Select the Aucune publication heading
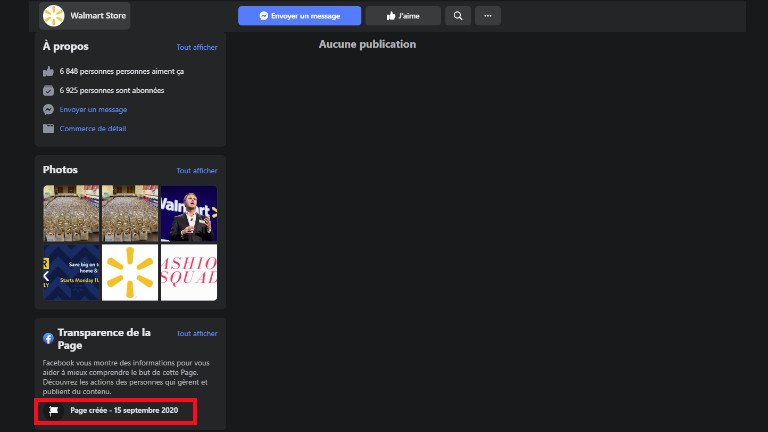Image resolution: width=768 pixels, height=432 pixels. (367, 44)
